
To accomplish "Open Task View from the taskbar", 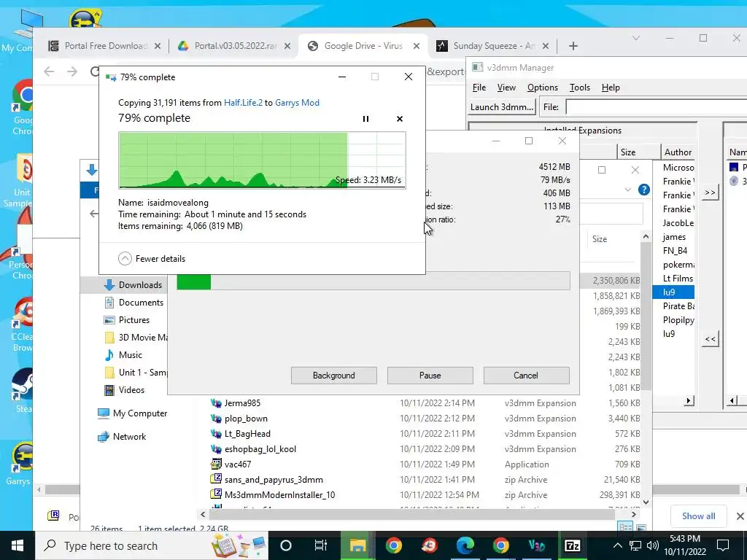I will coord(321,545).
